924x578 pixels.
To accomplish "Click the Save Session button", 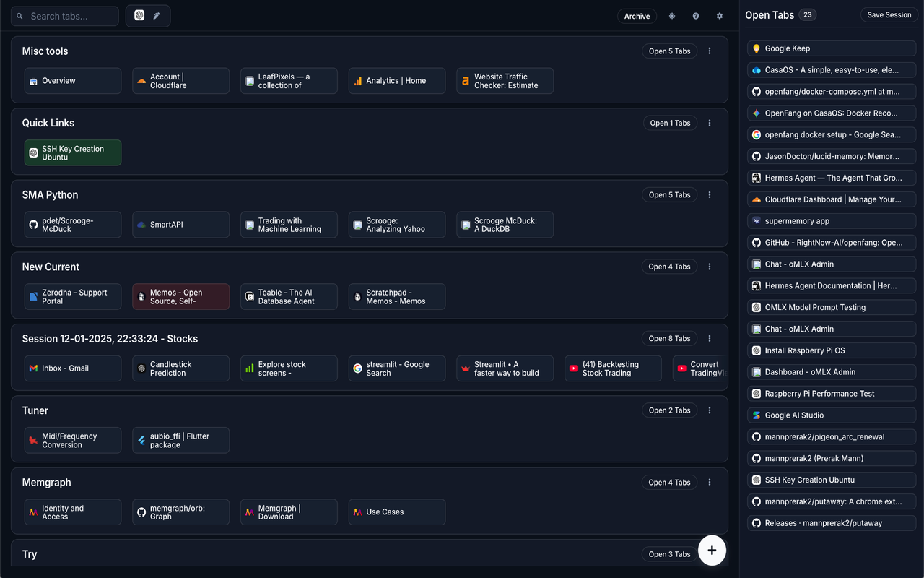I will [x=889, y=14].
